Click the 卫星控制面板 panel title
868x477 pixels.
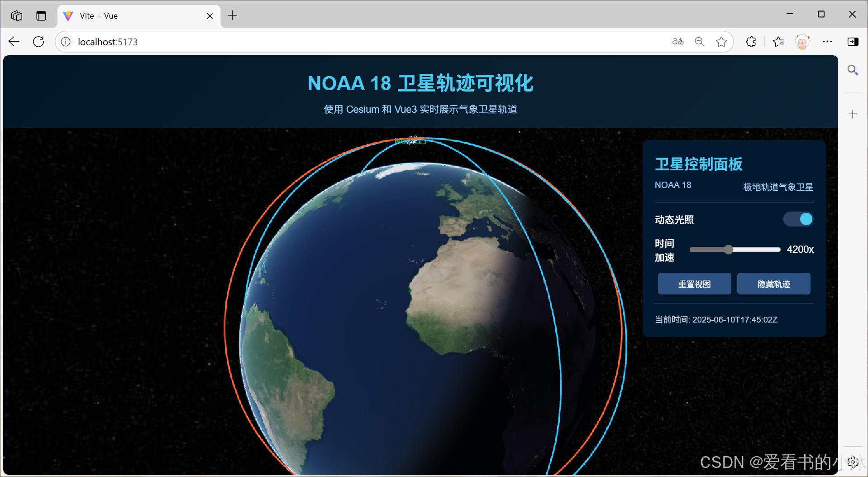[699, 164]
